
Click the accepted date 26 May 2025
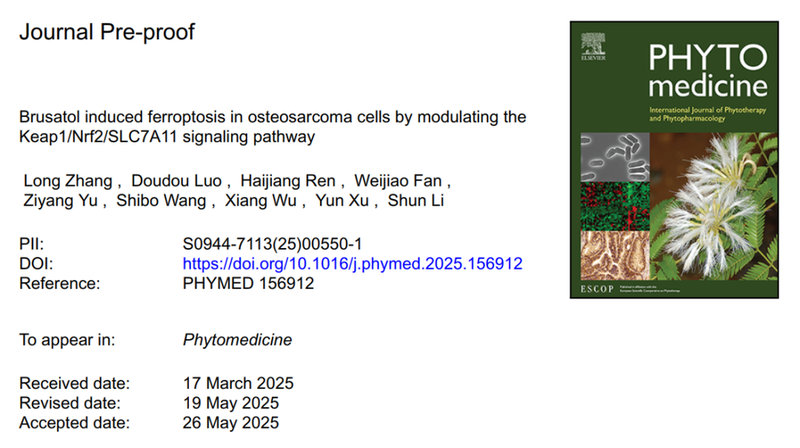click(x=231, y=422)
